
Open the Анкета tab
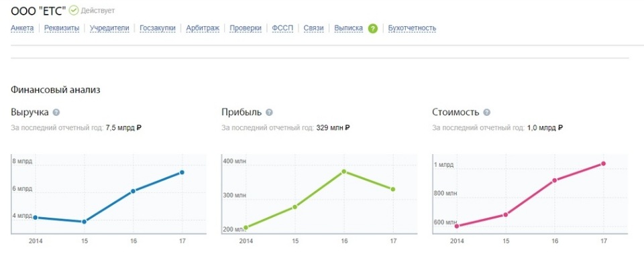[x=22, y=28]
